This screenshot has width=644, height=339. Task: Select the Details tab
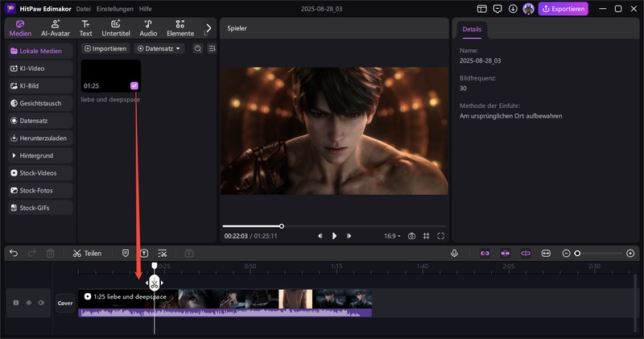click(472, 29)
